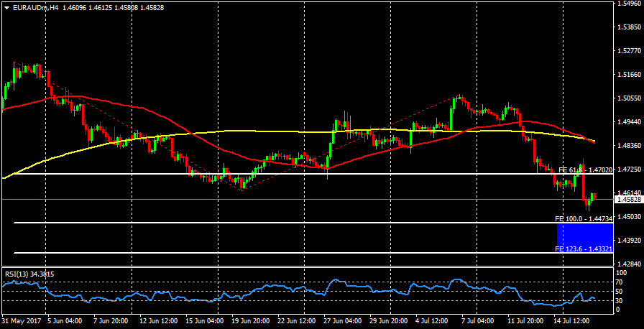Click the 12 Jun 12:00 time label

pyautogui.click(x=158, y=320)
